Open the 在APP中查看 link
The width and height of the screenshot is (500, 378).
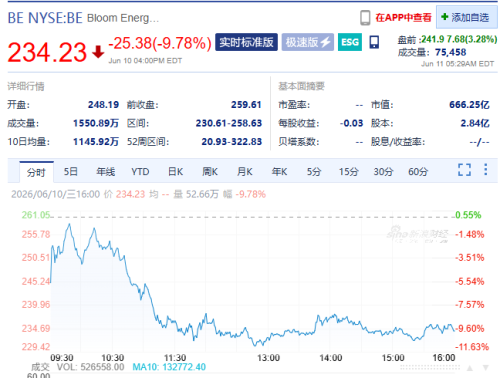(403, 18)
